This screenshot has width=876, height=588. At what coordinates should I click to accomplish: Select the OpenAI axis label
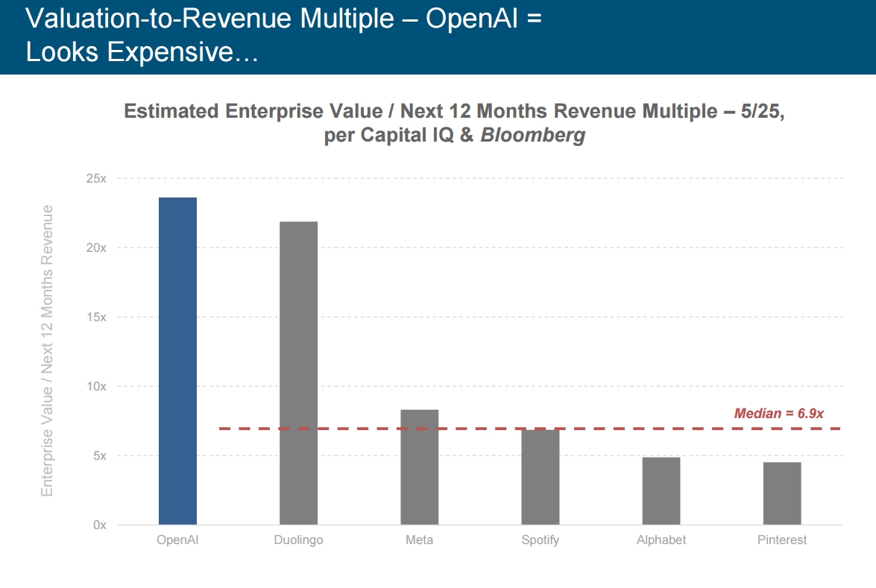(177, 540)
